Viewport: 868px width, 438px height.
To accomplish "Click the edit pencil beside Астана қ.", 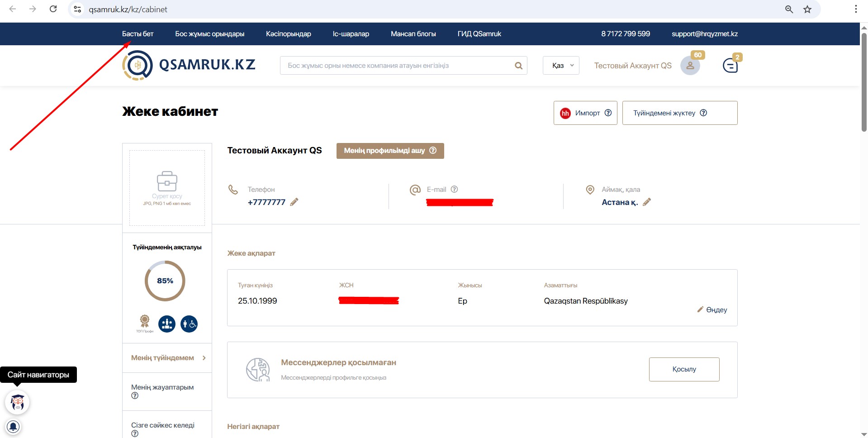I will coord(647,202).
